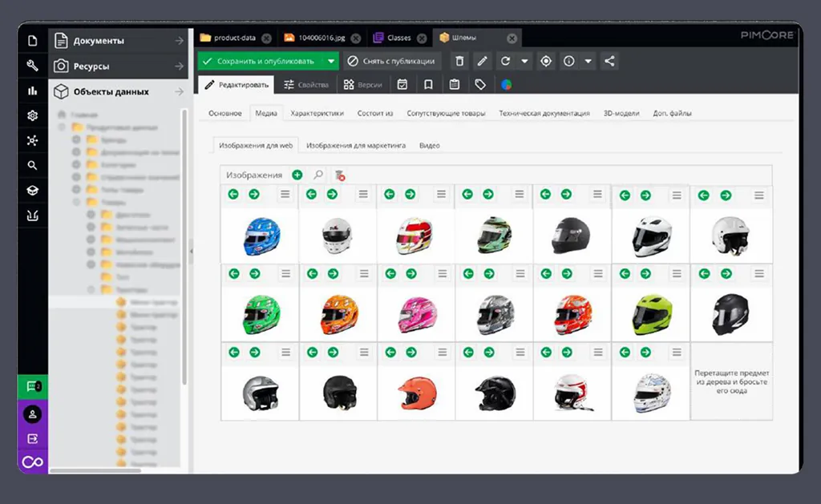Click the infinity logo icon
Screen dimensions: 821x504
click(x=32, y=462)
